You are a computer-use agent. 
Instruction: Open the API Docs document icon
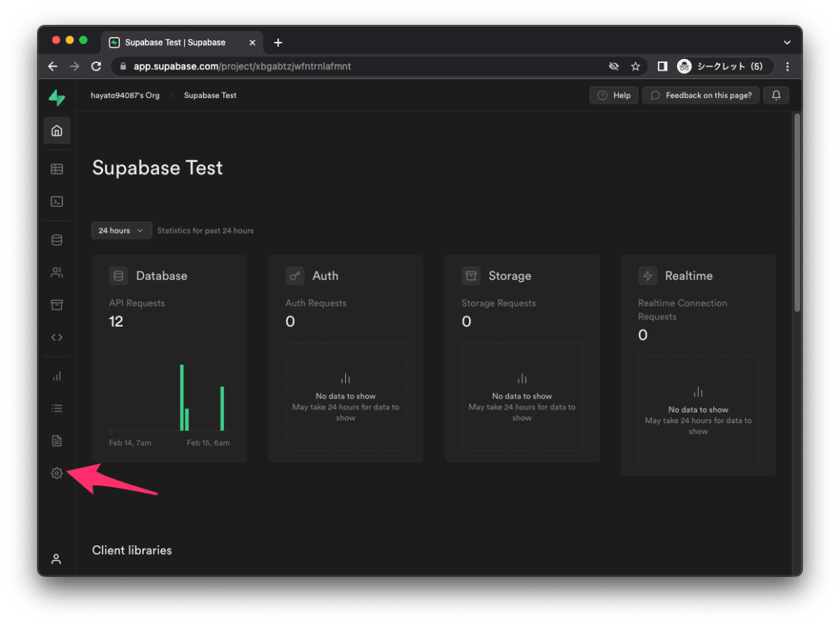(x=57, y=441)
